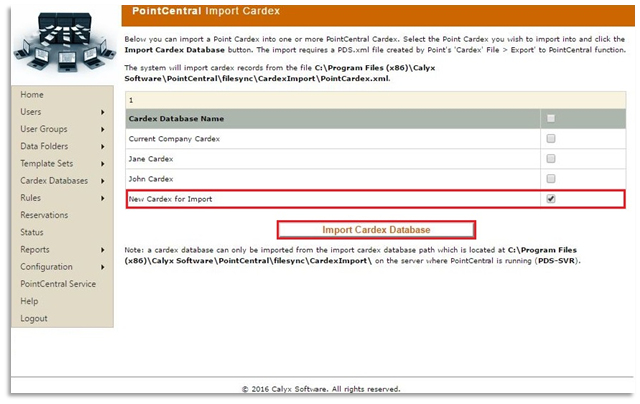
Task: Select the New Cardex for Import row text
Action: 170,199
